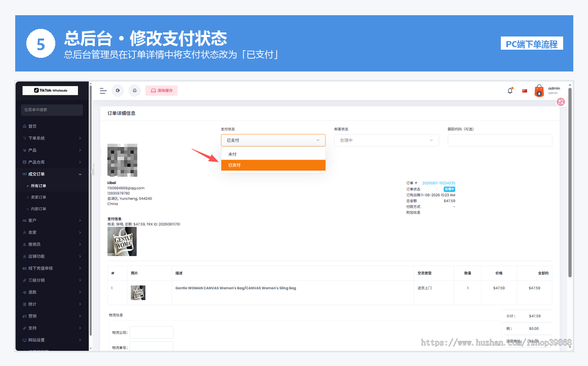Viewport: 588px width, 366px height.
Task: Collapse 成交订单 menu chevron
Action: [80, 174]
